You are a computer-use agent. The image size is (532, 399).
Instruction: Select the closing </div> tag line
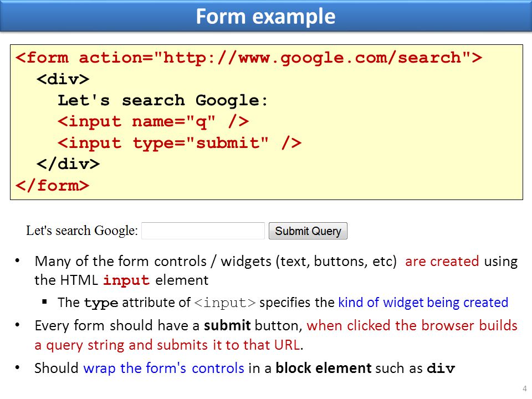pyautogui.click(x=68, y=164)
